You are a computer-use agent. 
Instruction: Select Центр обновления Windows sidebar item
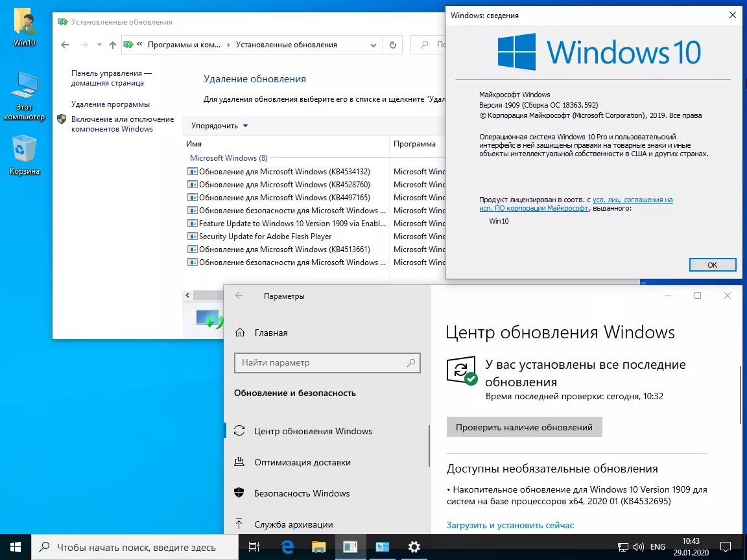[x=327, y=431]
